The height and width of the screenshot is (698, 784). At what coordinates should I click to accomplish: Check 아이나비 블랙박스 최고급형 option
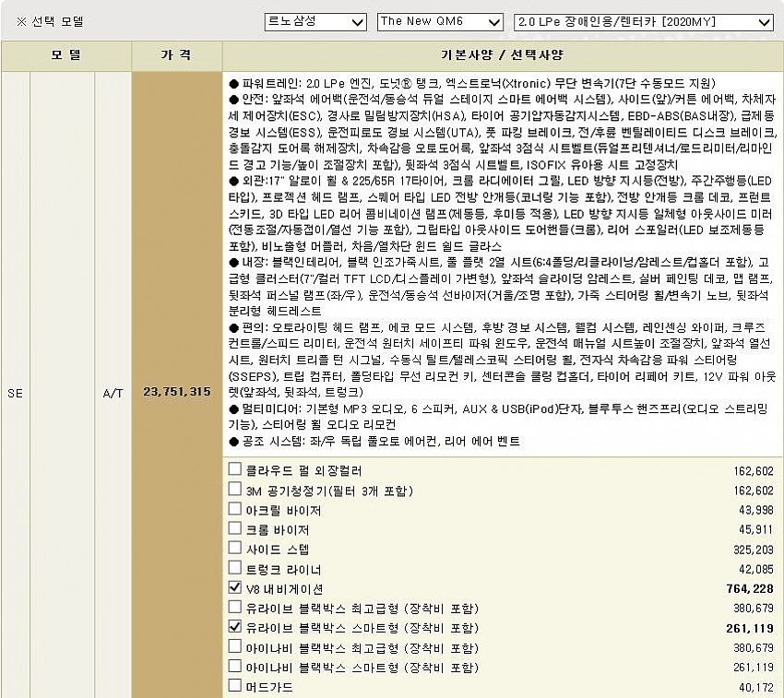point(235,646)
